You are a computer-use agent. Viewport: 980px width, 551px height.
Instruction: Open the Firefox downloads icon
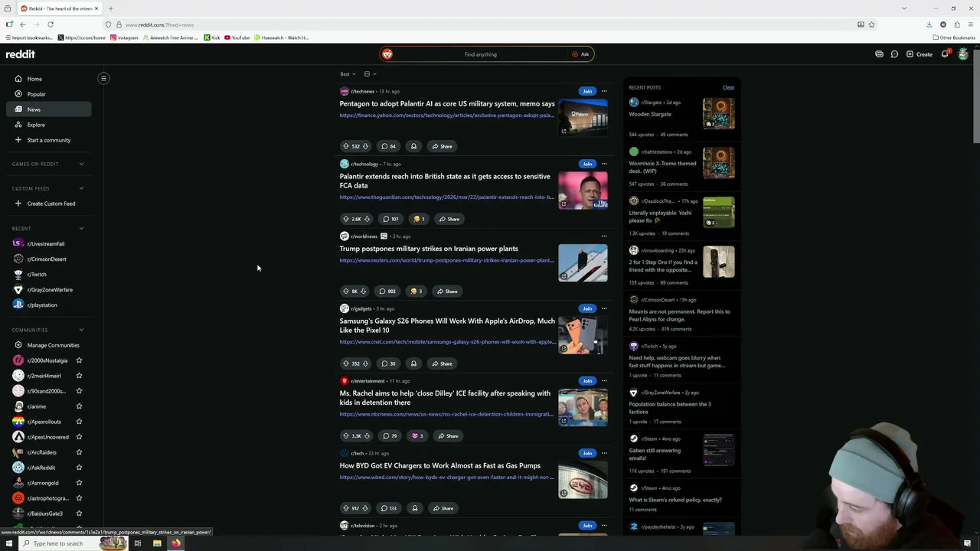pos(929,24)
